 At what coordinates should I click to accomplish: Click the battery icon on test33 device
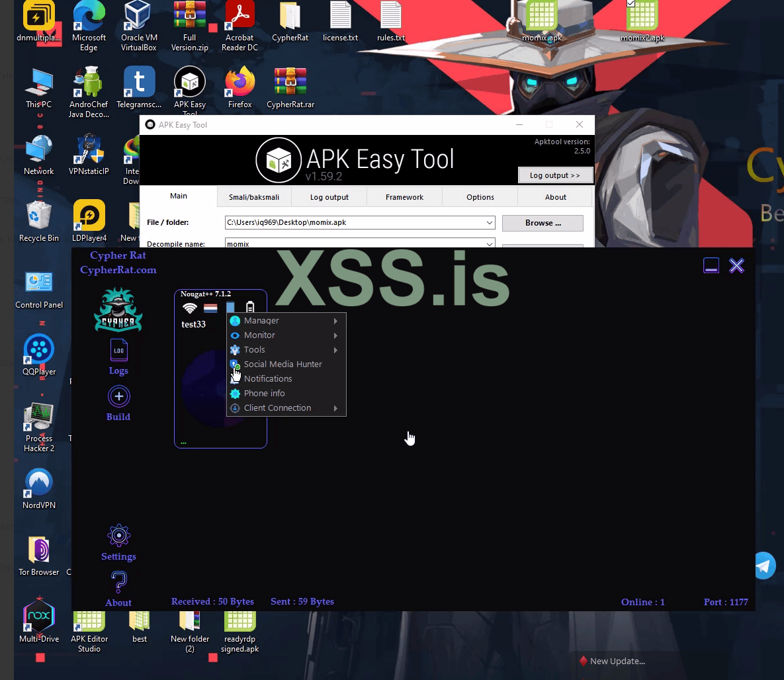click(x=250, y=307)
